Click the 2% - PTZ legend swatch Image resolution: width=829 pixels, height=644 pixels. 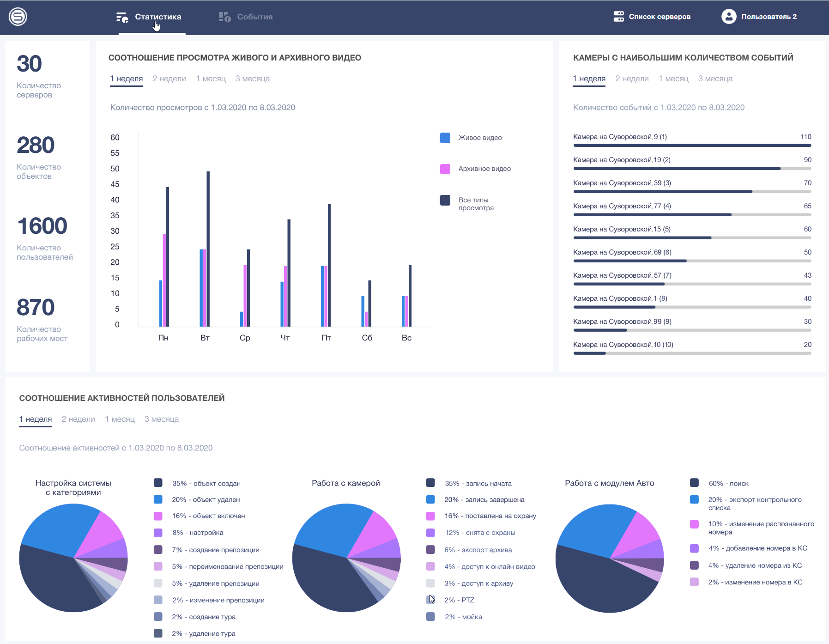(430, 600)
